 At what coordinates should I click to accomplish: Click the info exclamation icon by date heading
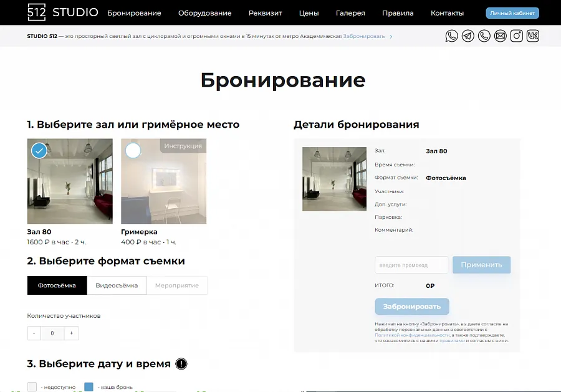181,364
